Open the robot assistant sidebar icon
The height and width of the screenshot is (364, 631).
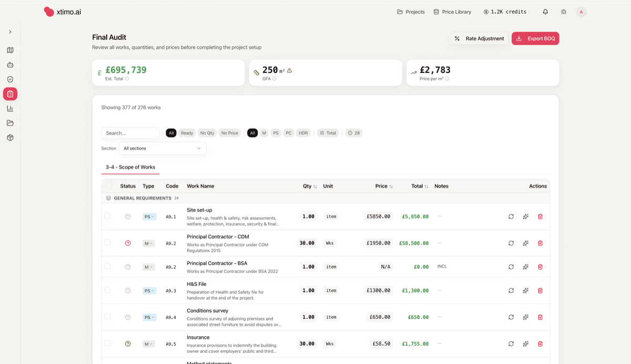pos(10,65)
